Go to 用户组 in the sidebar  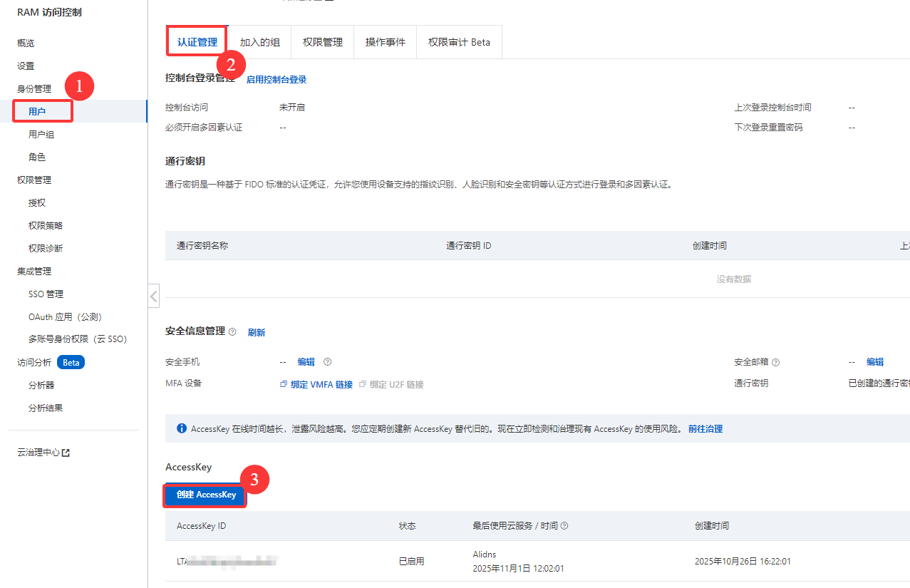(41, 135)
